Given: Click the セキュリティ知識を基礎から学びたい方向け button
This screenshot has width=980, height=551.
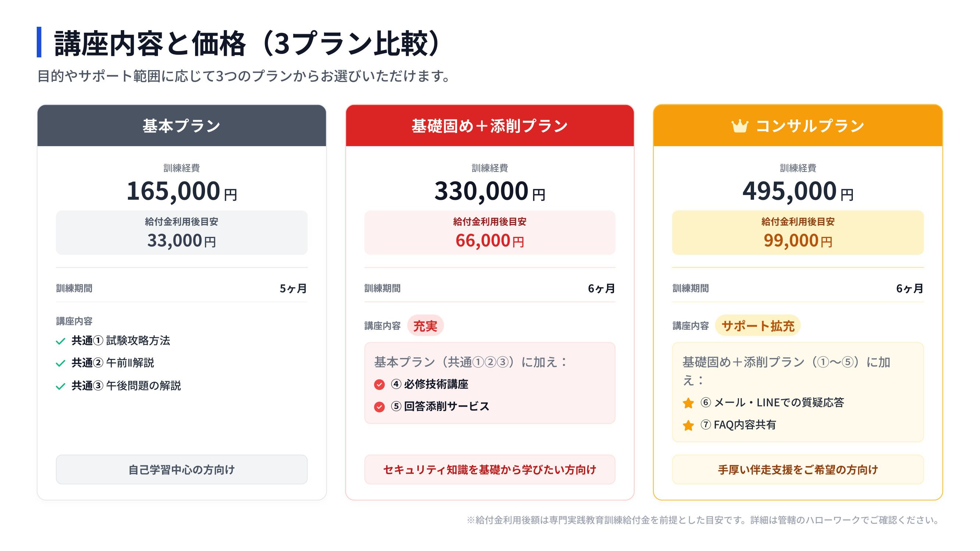Looking at the screenshot, I should 489,469.
